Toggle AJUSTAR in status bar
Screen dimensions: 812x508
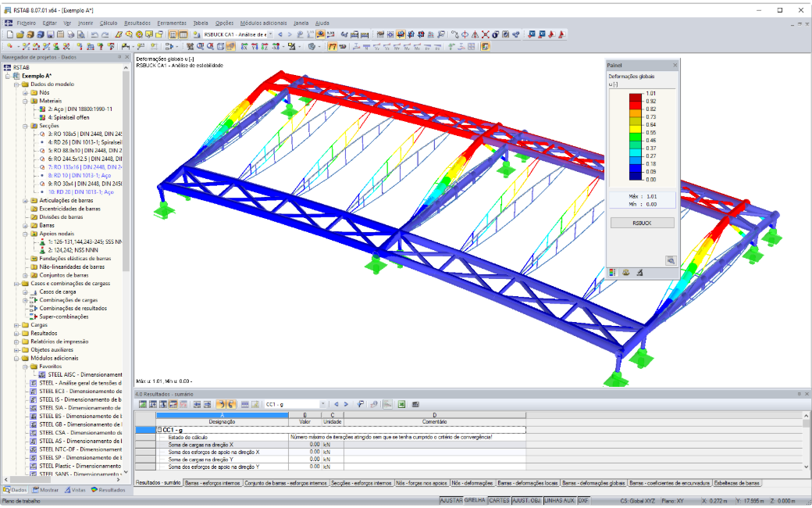451,501
